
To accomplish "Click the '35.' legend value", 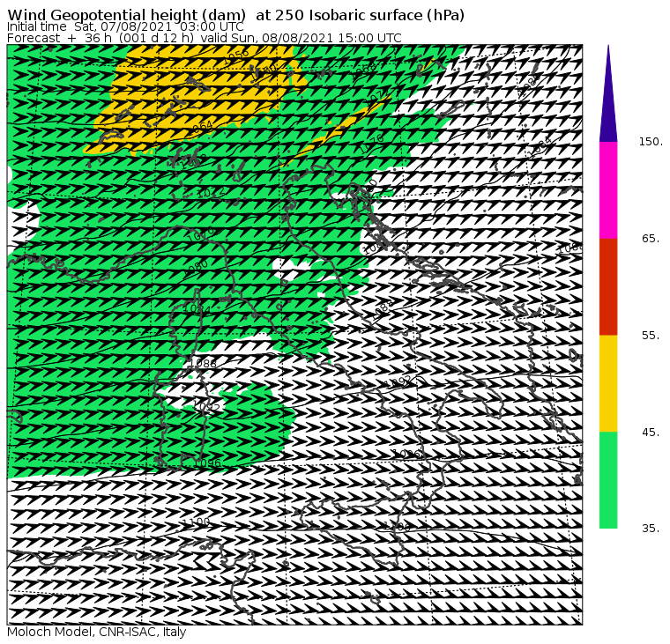I will [651, 529].
